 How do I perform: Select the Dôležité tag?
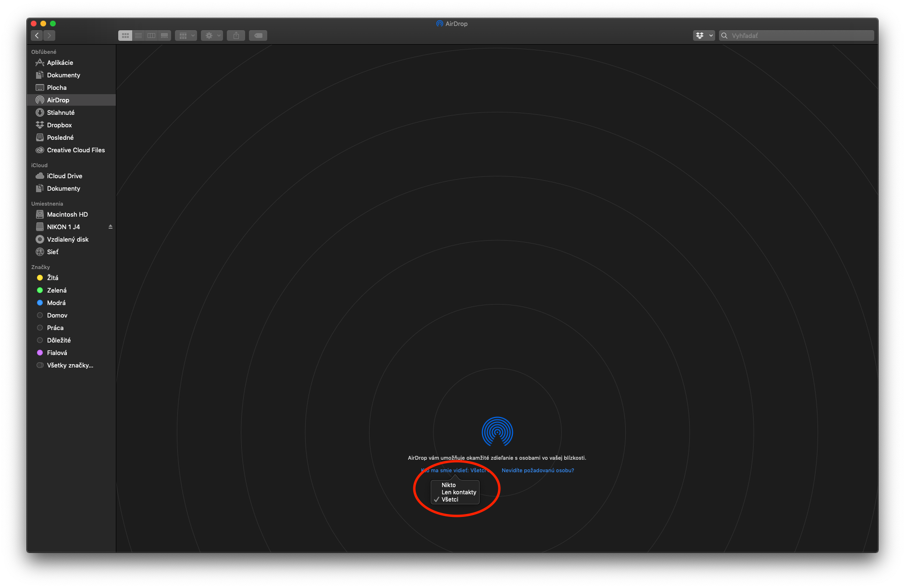tap(71, 340)
